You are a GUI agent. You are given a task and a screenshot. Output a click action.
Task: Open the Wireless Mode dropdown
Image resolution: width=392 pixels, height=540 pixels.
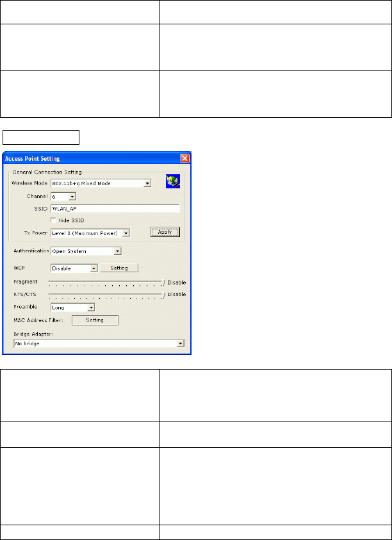click(x=101, y=184)
